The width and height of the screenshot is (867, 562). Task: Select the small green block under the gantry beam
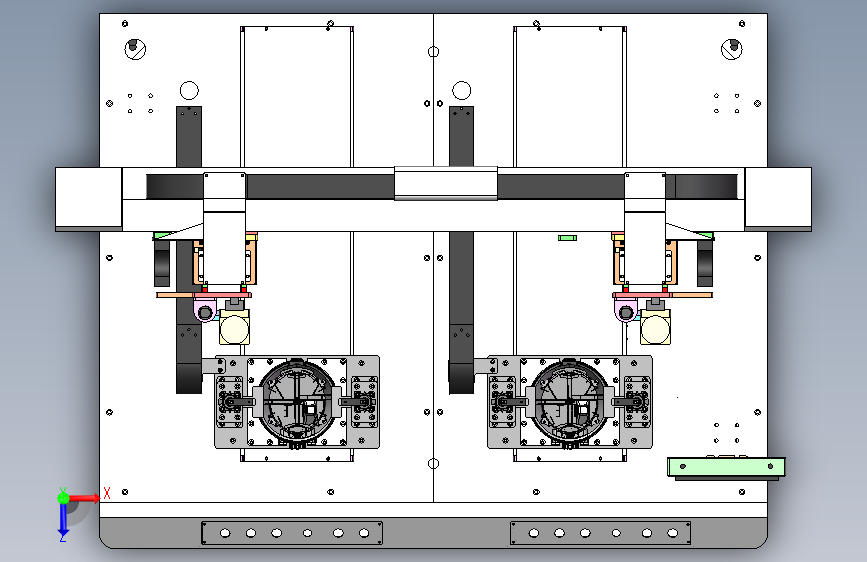[567, 238]
